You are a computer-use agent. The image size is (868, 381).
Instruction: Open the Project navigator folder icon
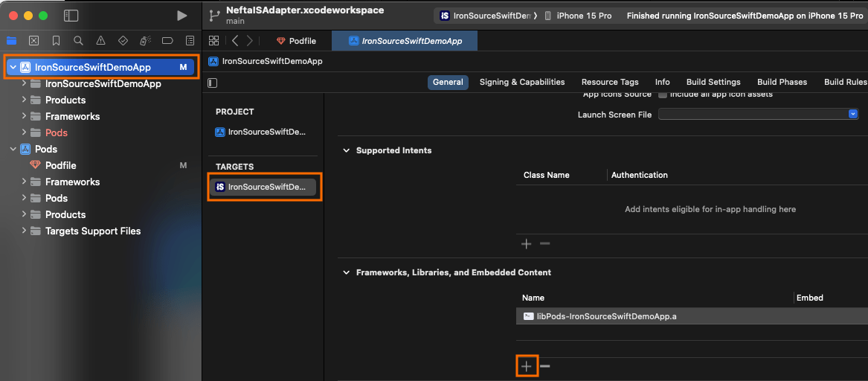click(x=11, y=40)
